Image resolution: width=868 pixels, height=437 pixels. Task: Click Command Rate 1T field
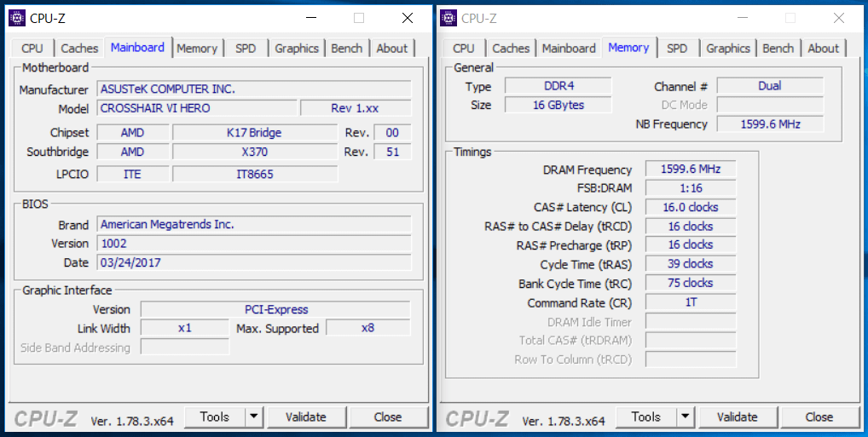point(691,302)
